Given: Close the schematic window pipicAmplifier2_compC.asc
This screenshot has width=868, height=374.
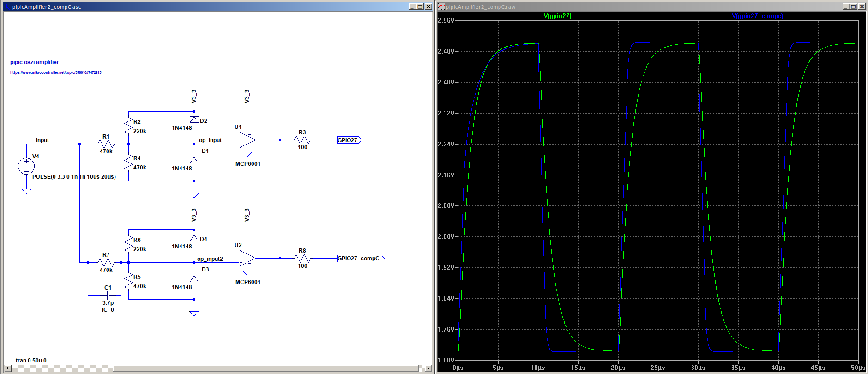Looking at the screenshot, I should point(428,6).
